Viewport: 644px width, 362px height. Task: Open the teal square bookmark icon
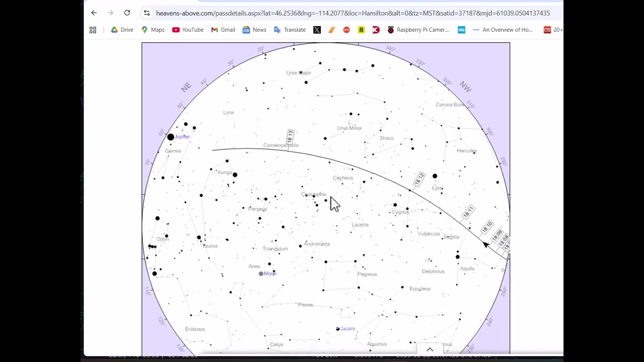(x=461, y=30)
